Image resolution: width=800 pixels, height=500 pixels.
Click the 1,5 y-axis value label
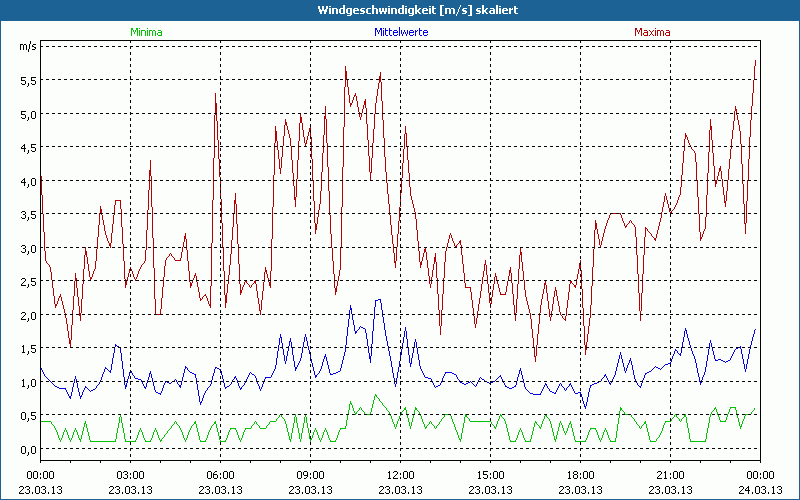29,348
